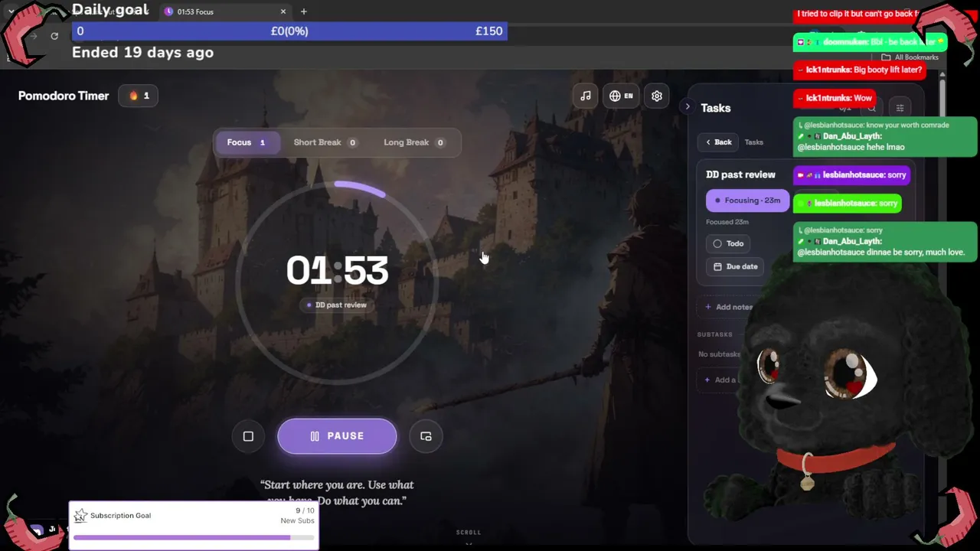Viewport: 980px width, 551px height.
Task: Click the Tasks breadcrumb link
Action: click(754, 142)
